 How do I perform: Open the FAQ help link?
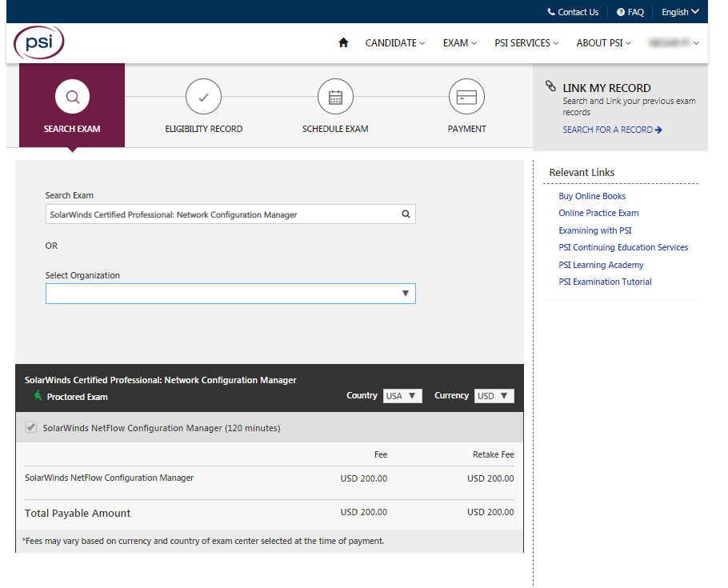pos(630,12)
